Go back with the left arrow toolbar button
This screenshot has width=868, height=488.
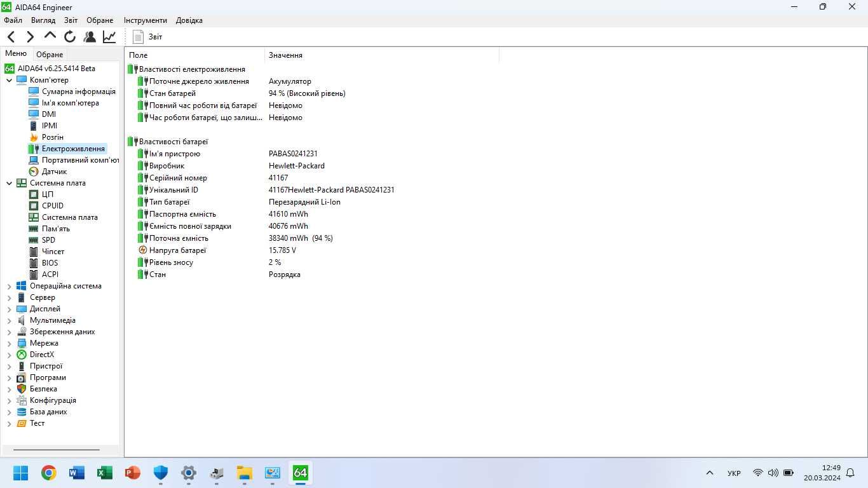click(x=11, y=37)
